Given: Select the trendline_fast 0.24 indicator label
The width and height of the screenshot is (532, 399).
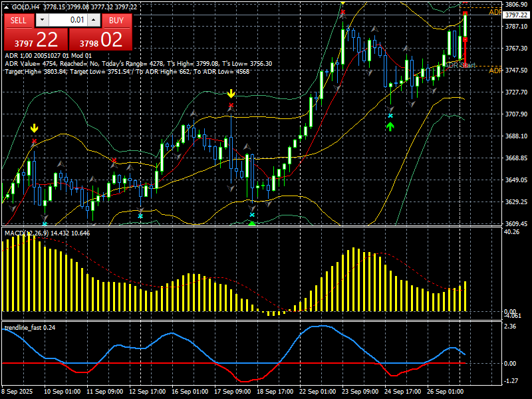Looking at the screenshot, I should (x=30, y=327).
